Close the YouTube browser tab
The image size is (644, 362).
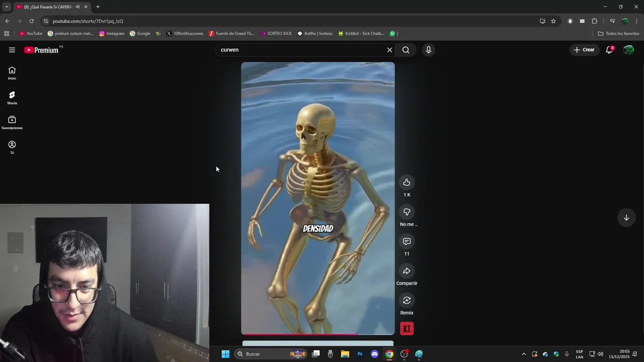[x=86, y=7]
